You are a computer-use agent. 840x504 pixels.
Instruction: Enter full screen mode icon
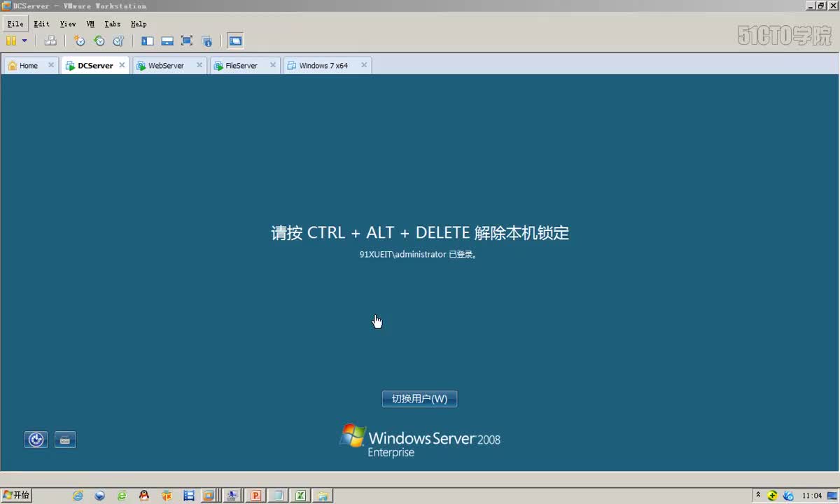point(187,41)
